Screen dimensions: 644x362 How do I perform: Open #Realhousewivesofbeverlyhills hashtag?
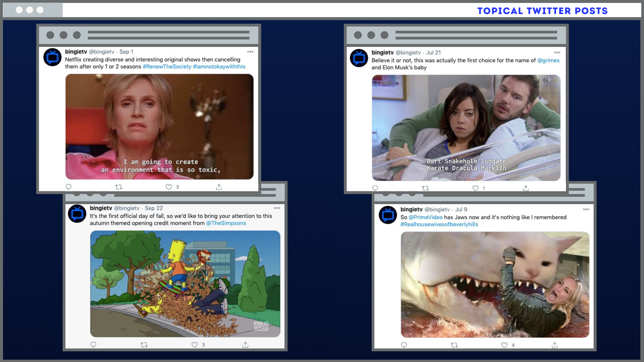pyautogui.click(x=439, y=225)
